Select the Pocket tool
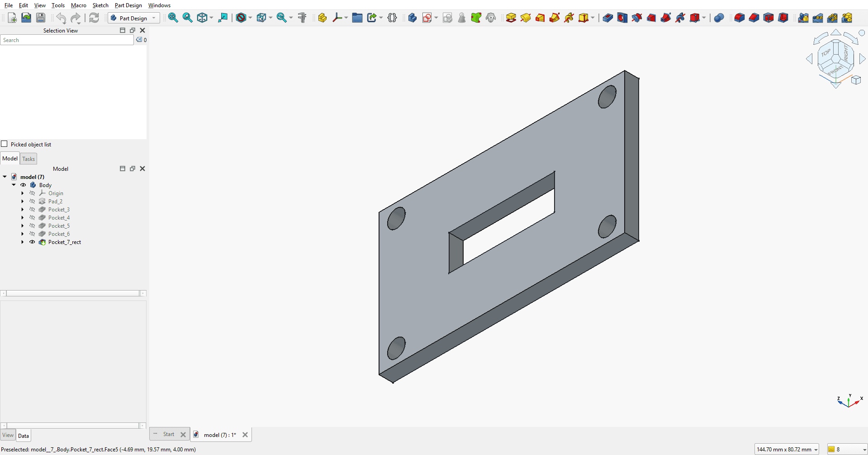This screenshot has width=868, height=455. click(x=608, y=18)
